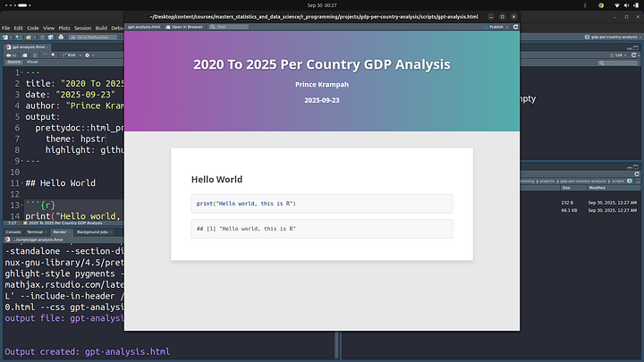
Task: Click the Find field in the viewer window
Action: [x=229, y=27]
